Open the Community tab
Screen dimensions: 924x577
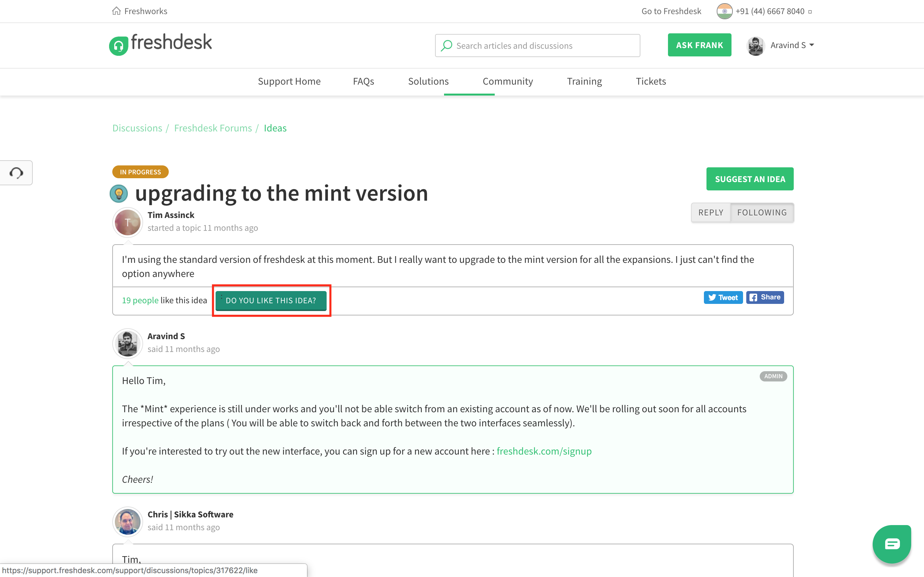(508, 81)
